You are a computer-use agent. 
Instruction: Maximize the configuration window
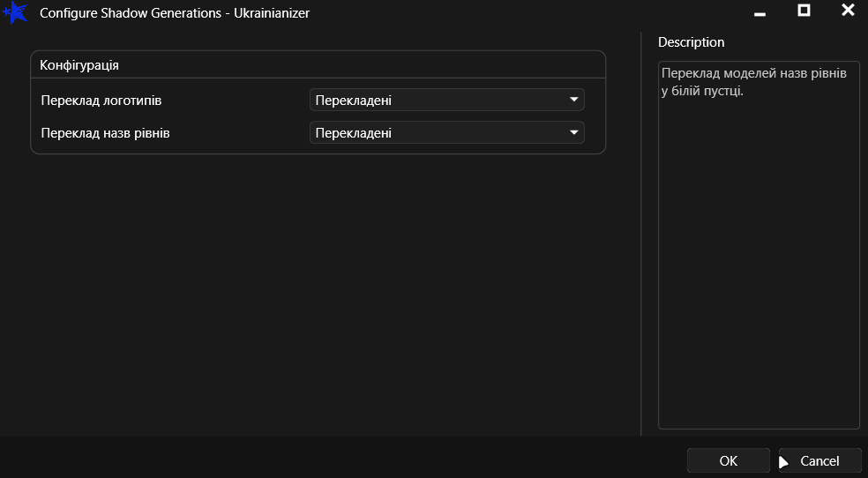(804, 11)
